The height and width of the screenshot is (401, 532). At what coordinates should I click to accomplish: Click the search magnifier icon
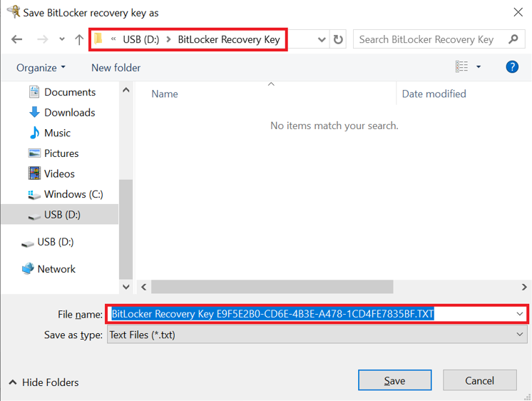[513, 39]
